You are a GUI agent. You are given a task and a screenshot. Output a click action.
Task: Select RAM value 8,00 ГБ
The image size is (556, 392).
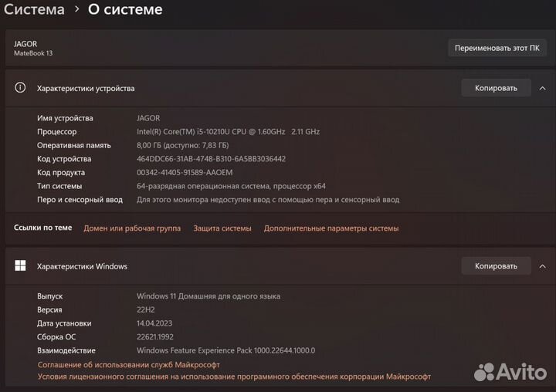182,145
